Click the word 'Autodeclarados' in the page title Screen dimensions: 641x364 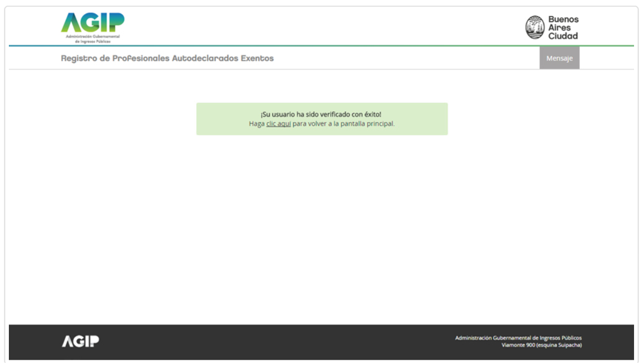coord(205,58)
